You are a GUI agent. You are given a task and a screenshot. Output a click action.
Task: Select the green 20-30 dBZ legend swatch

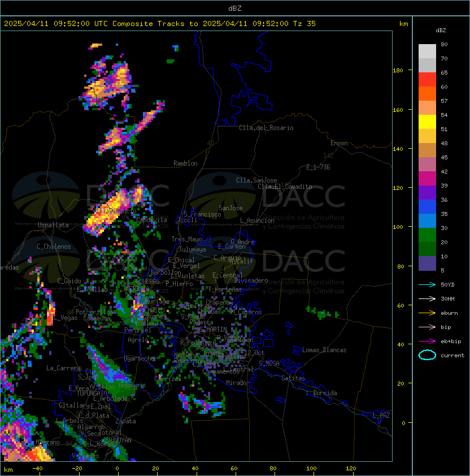[427, 235]
